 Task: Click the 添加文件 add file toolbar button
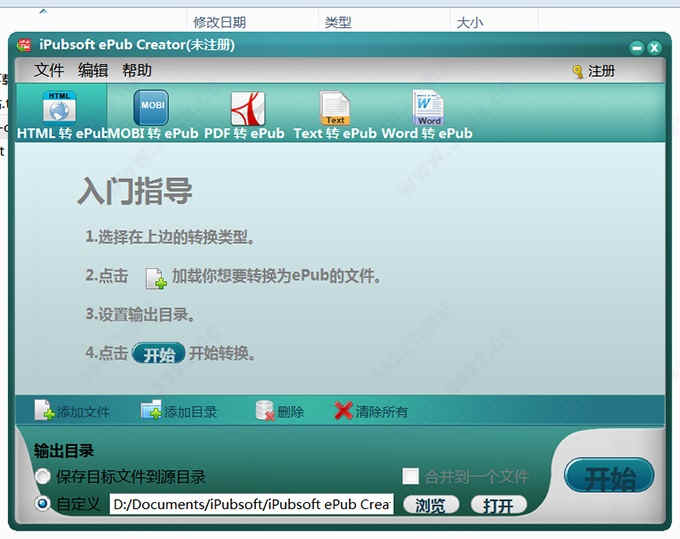(x=72, y=410)
